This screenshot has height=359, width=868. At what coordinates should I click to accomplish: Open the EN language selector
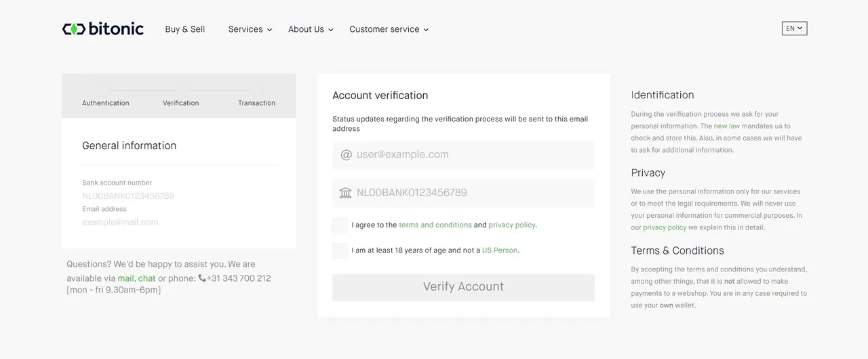click(x=794, y=29)
